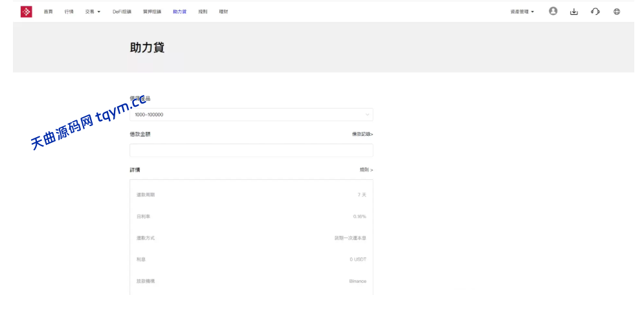Open the 規則 > link beside 詳情
The height and width of the screenshot is (315, 644).
[366, 169]
